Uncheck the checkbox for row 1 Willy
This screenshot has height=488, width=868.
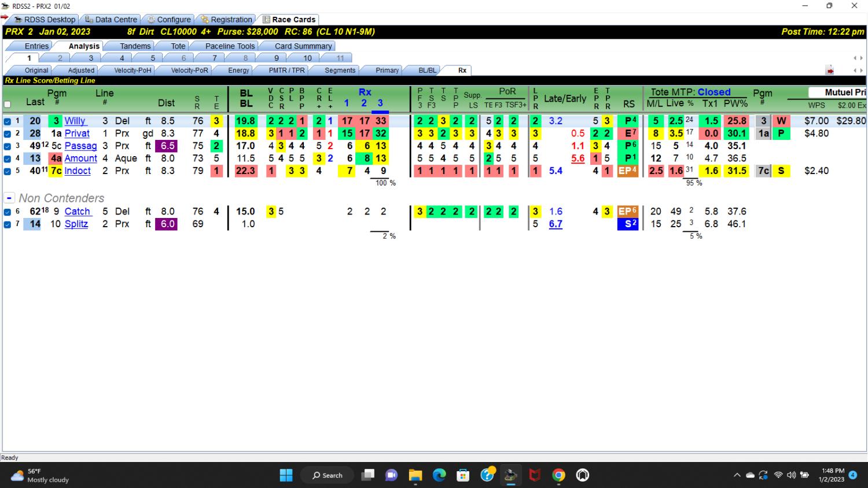pos(8,121)
